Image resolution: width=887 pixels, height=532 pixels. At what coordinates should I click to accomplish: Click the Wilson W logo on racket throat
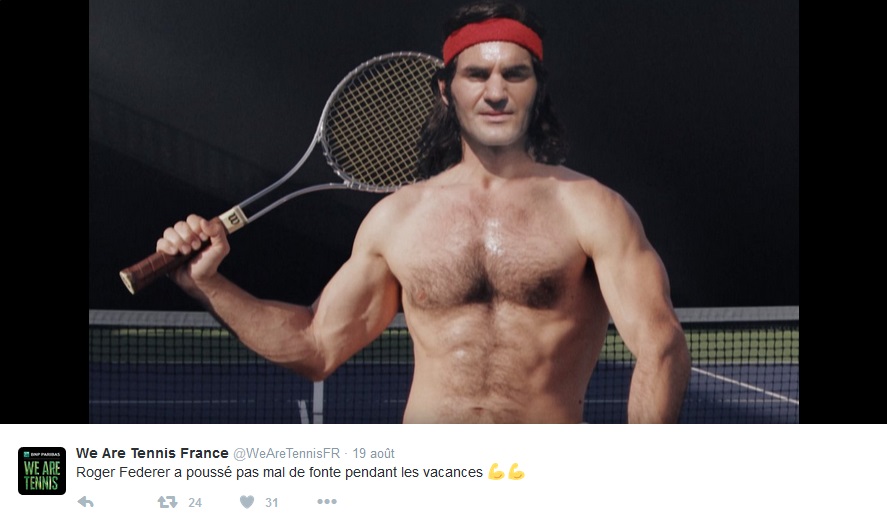coord(233,219)
